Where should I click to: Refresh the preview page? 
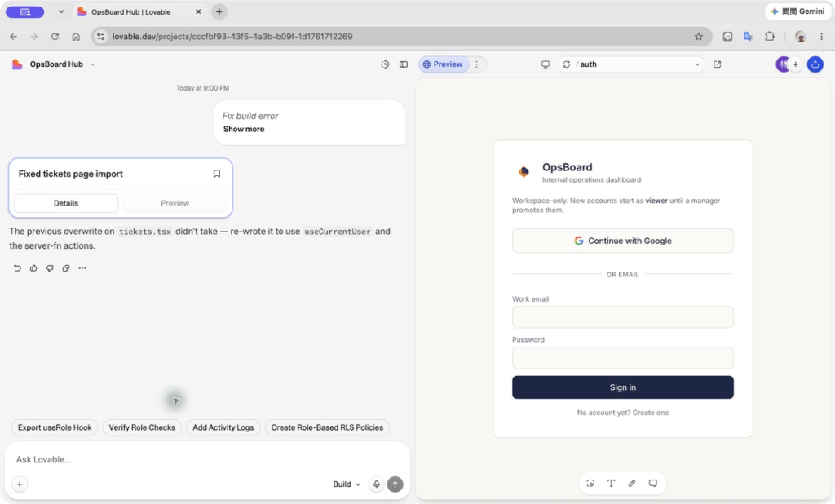[x=567, y=64]
